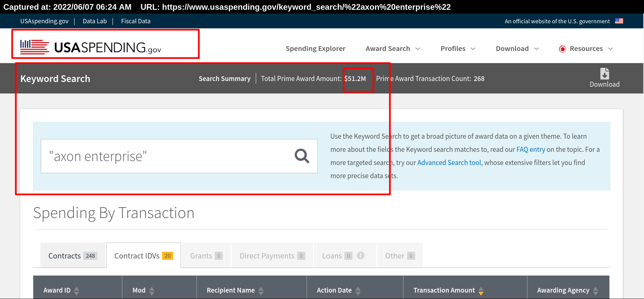The image size is (644, 299).
Task: Click the USAspending.gov logo
Action: click(x=90, y=47)
